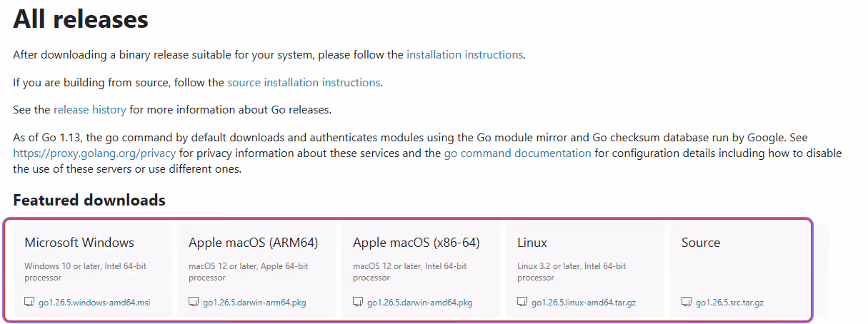Open the go command documentation link

[517, 153]
